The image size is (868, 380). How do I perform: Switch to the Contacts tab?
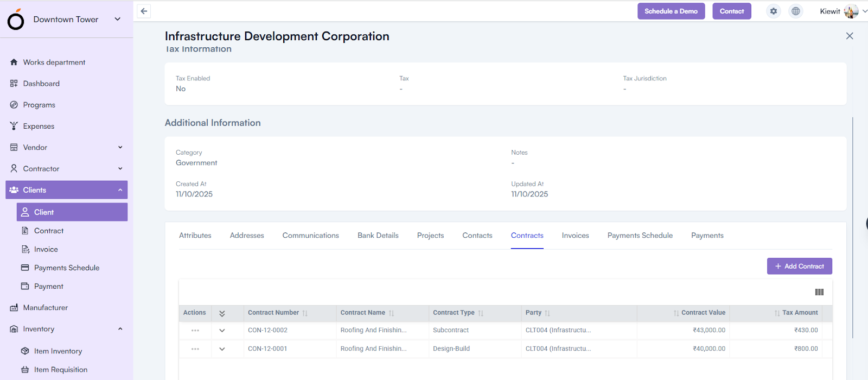477,236
